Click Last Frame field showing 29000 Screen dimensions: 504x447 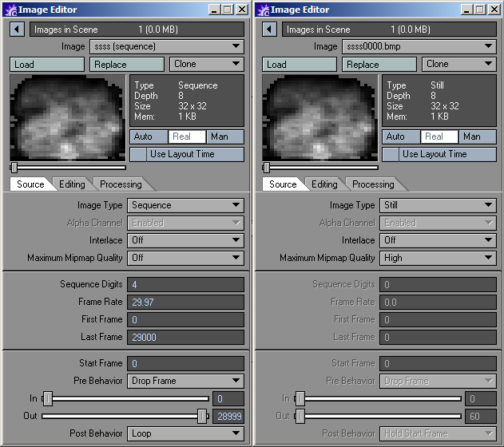click(185, 338)
